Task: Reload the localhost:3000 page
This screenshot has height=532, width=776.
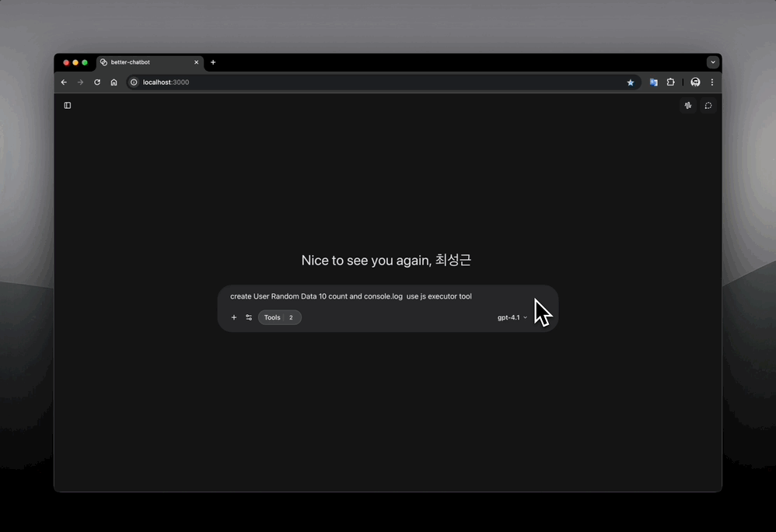Action: pyautogui.click(x=96, y=82)
